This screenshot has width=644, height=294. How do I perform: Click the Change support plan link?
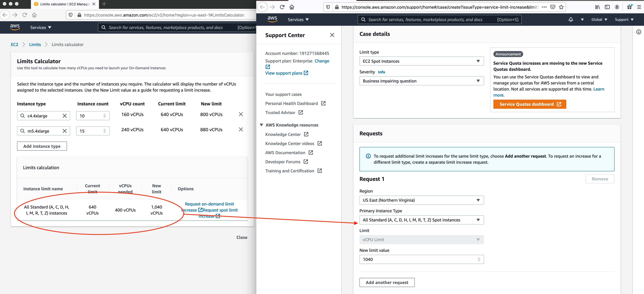tap(322, 61)
